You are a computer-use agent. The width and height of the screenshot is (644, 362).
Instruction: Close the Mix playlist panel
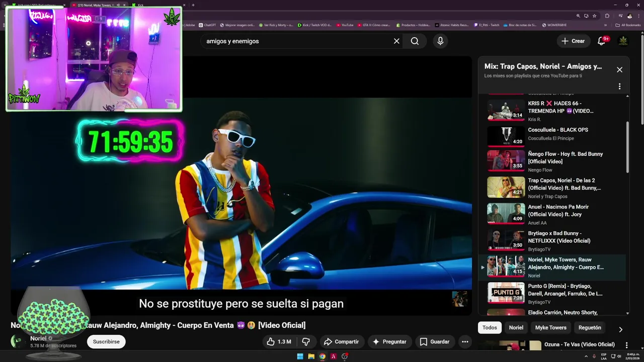pos(619,70)
